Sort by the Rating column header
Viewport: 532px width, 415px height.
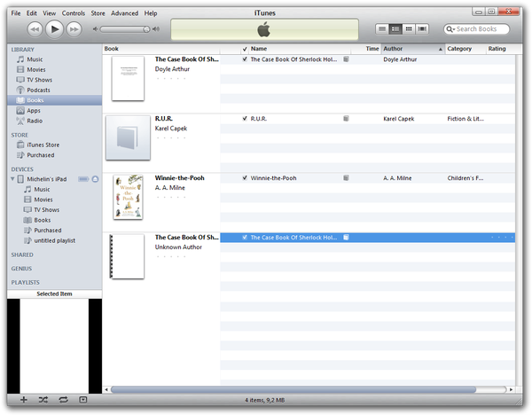pos(501,49)
